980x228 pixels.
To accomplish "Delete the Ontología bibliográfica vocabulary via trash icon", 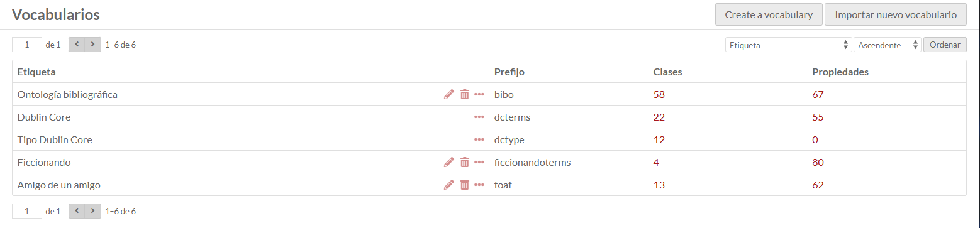I will click(x=464, y=94).
